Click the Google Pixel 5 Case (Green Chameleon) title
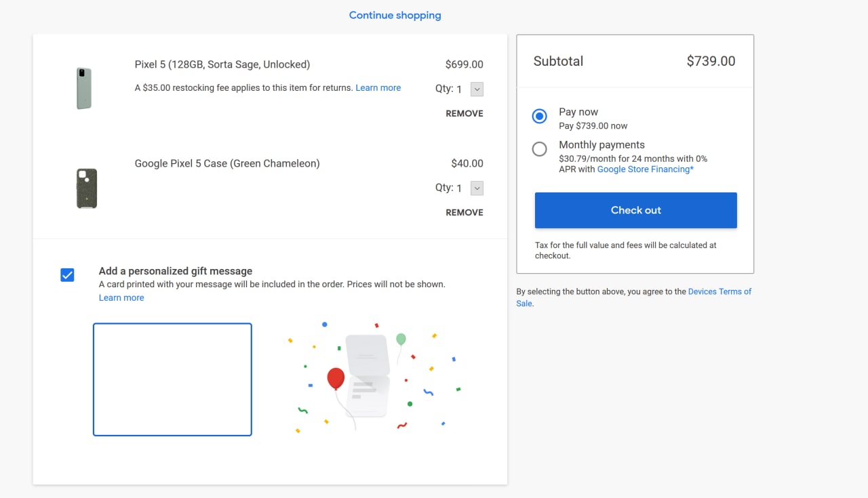868x498 pixels. coord(227,163)
